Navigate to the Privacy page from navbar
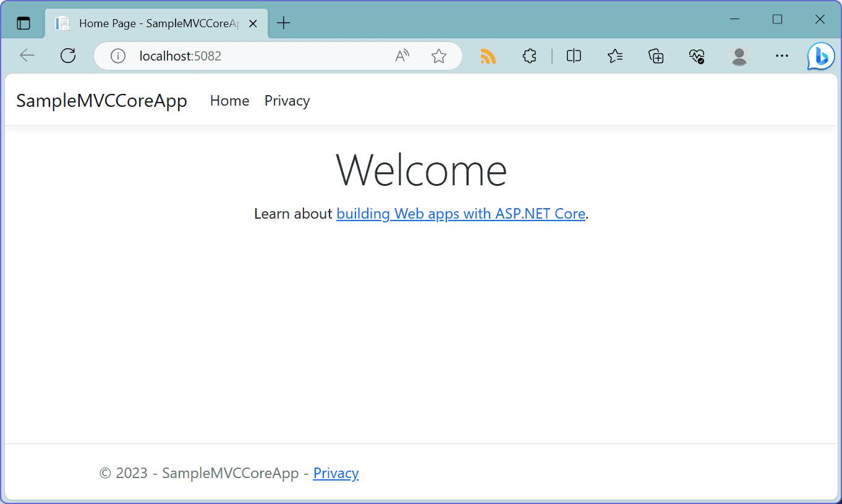Image resolution: width=842 pixels, height=504 pixels. (x=286, y=101)
